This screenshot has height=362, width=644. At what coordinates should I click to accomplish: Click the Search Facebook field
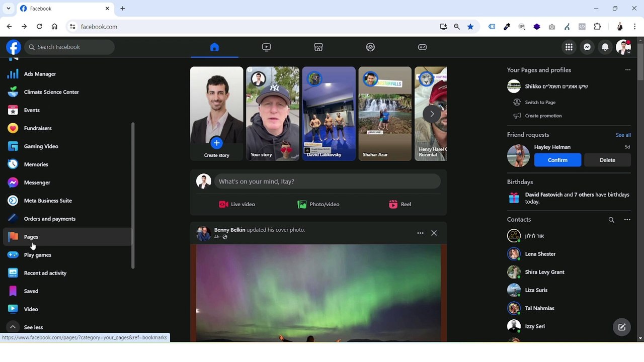tap(69, 47)
